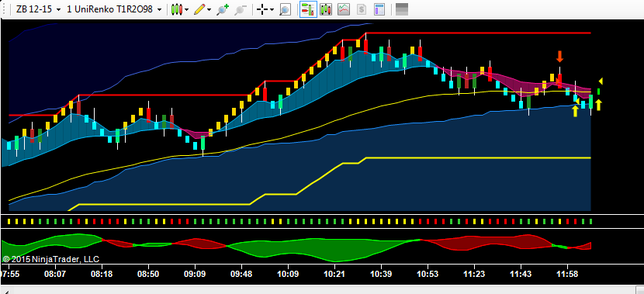Select the red horizontal resistance line

coord(478,33)
